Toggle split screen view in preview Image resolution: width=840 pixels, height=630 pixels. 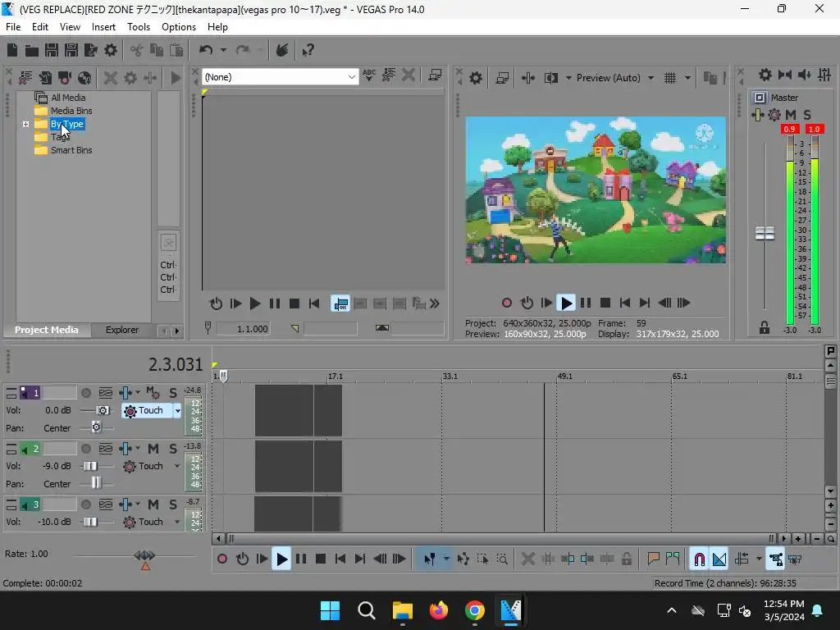click(550, 78)
